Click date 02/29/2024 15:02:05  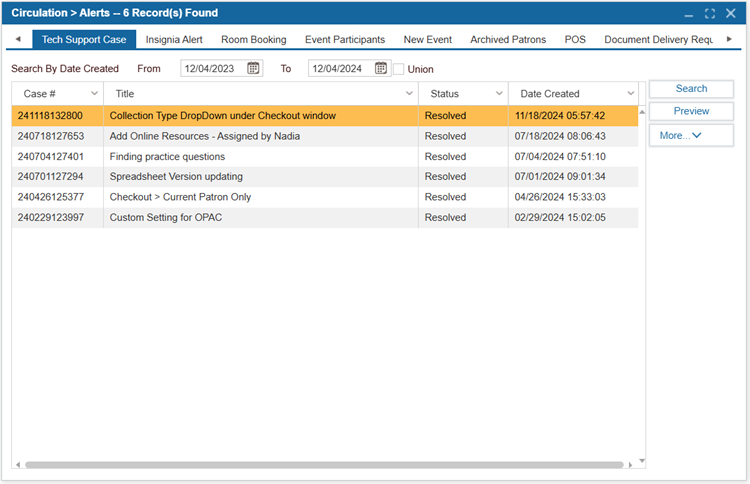point(560,217)
